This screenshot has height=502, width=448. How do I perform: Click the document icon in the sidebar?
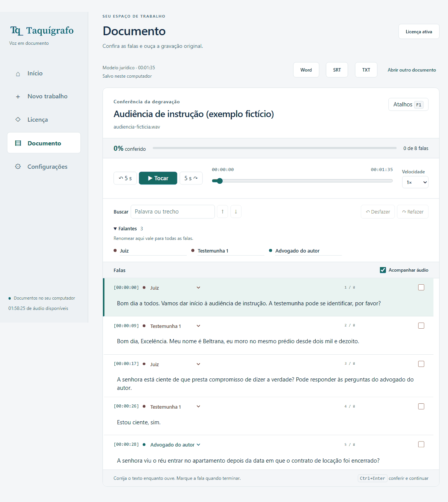click(x=18, y=143)
